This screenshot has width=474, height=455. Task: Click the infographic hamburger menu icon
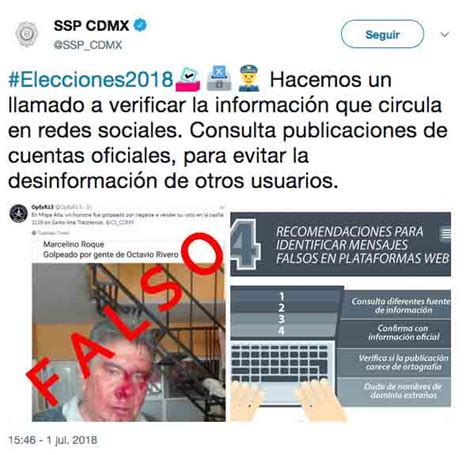(446, 234)
